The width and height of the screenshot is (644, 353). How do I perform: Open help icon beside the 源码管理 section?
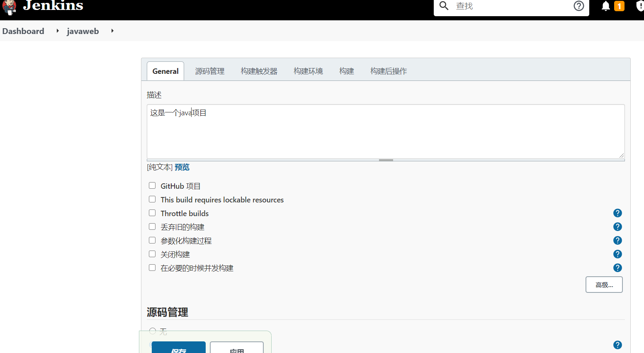click(x=617, y=345)
